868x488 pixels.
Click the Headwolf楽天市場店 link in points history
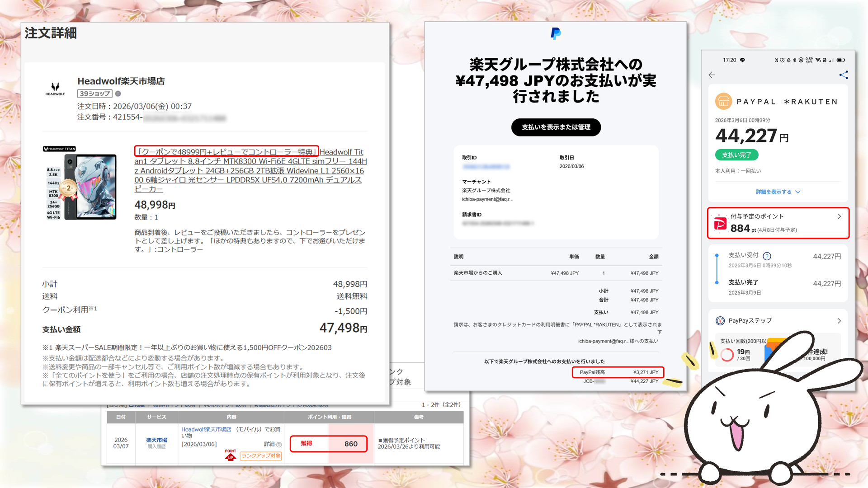206,429
